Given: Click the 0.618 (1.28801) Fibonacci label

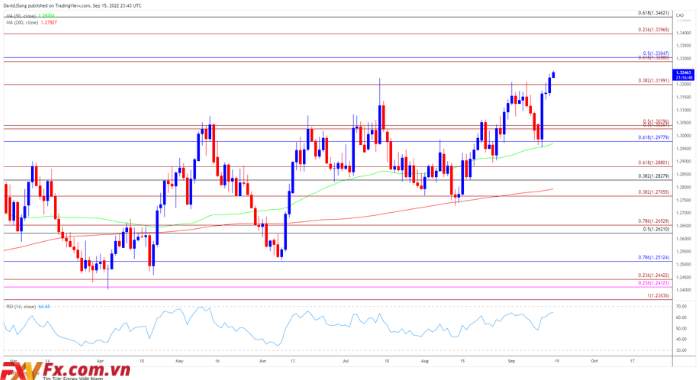Looking at the screenshot, I should [x=654, y=163].
